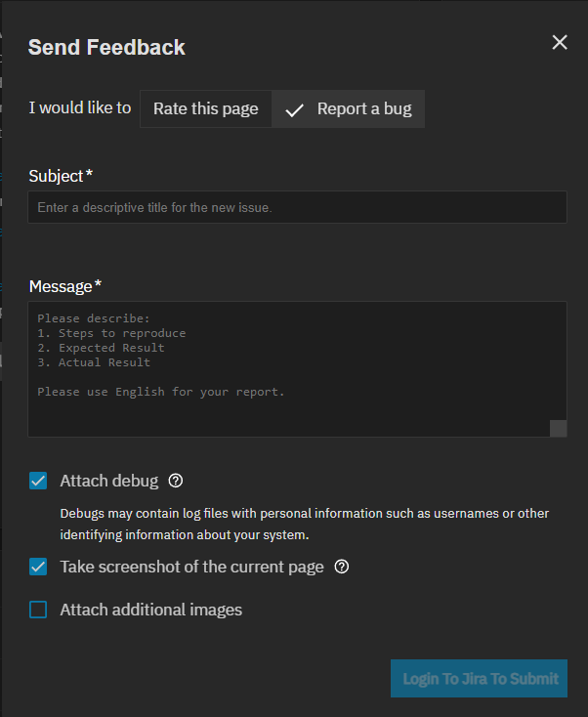The image size is (588, 717).
Task: Click the checkmark icon on Report a bug
Action: [x=294, y=109]
